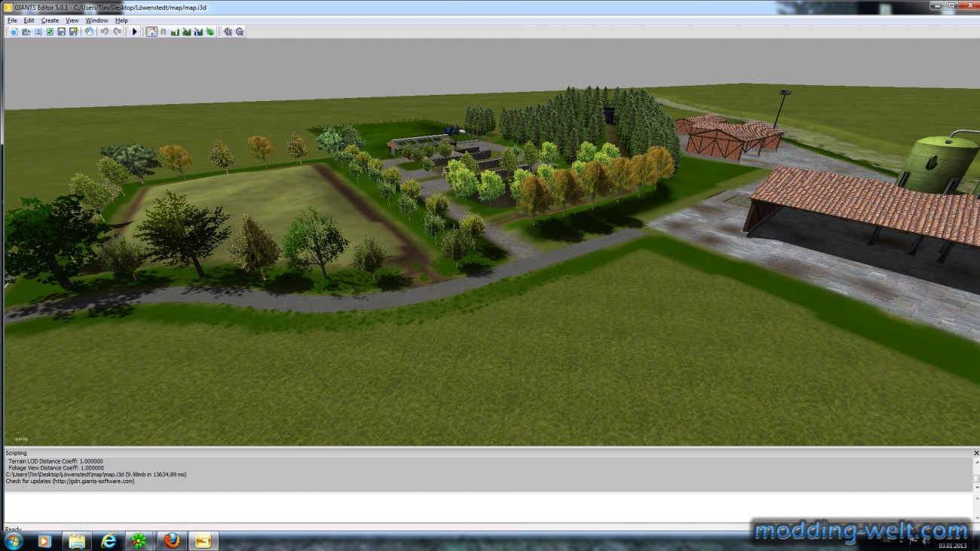
Task: Click 'Foliage View Distance Coeff' log line
Action: pos(56,467)
